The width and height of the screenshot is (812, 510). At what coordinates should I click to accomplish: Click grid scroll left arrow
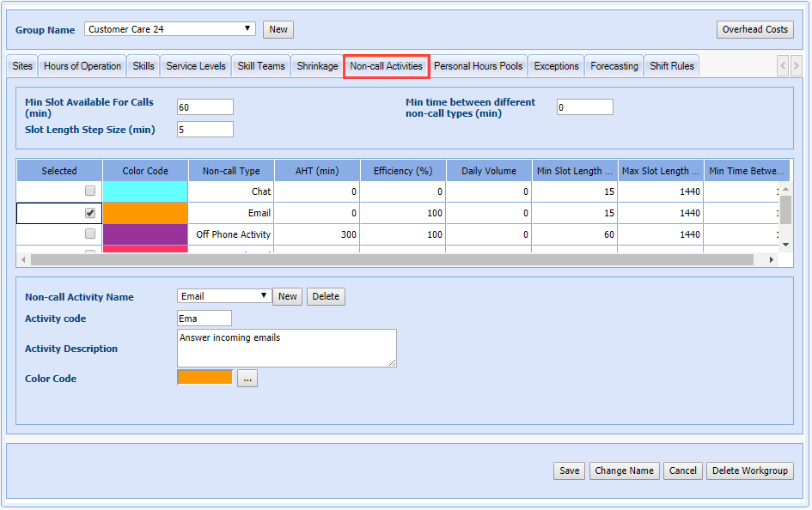(x=23, y=259)
